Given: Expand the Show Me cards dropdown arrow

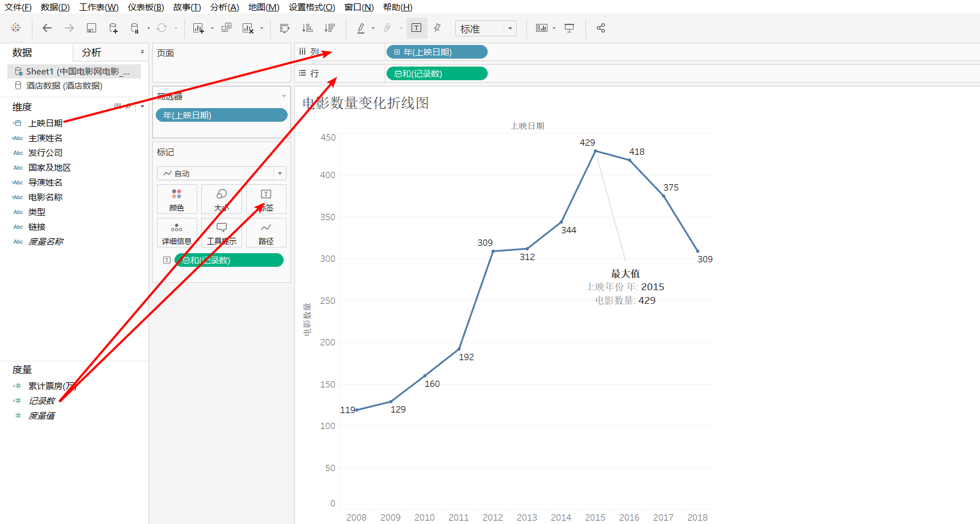Looking at the screenshot, I should (x=554, y=28).
